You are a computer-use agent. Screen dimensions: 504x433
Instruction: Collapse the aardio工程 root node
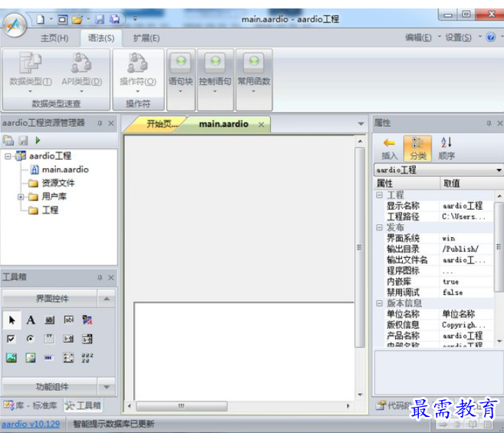click(8, 157)
